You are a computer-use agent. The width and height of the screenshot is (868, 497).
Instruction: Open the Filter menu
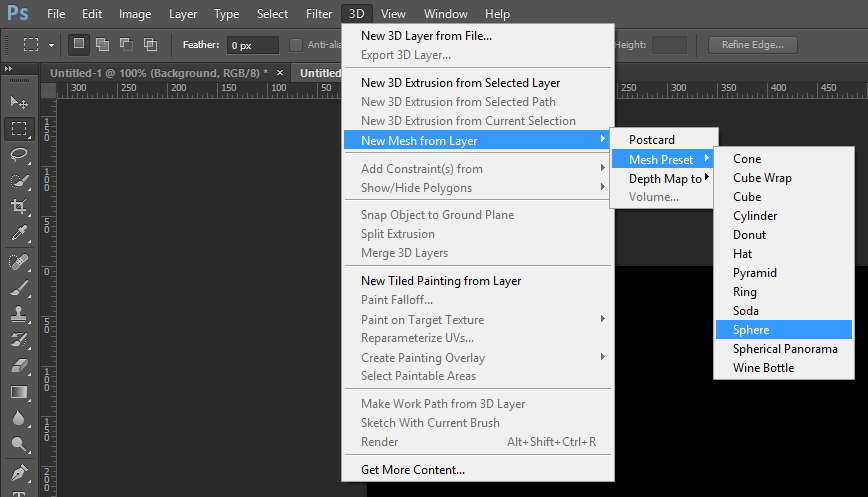[x=319, y=14]
